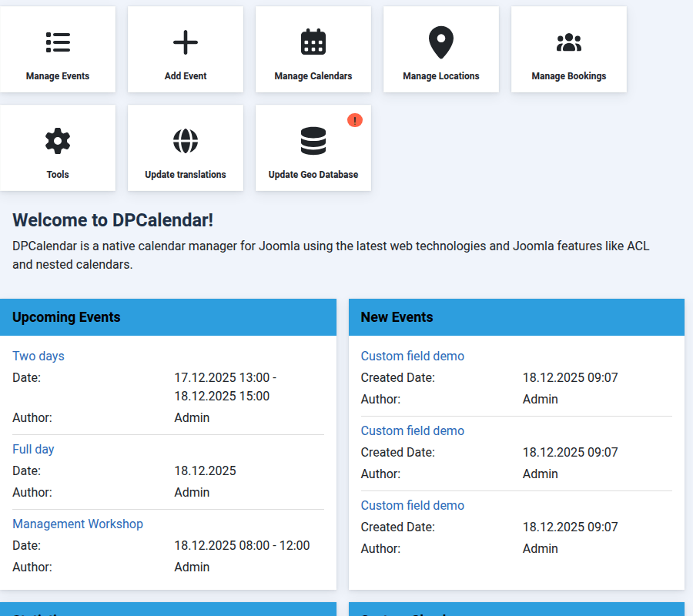Click the Update Geo Database icon
This screenshot has width=693, height=616.
click(x=313, y=141)
